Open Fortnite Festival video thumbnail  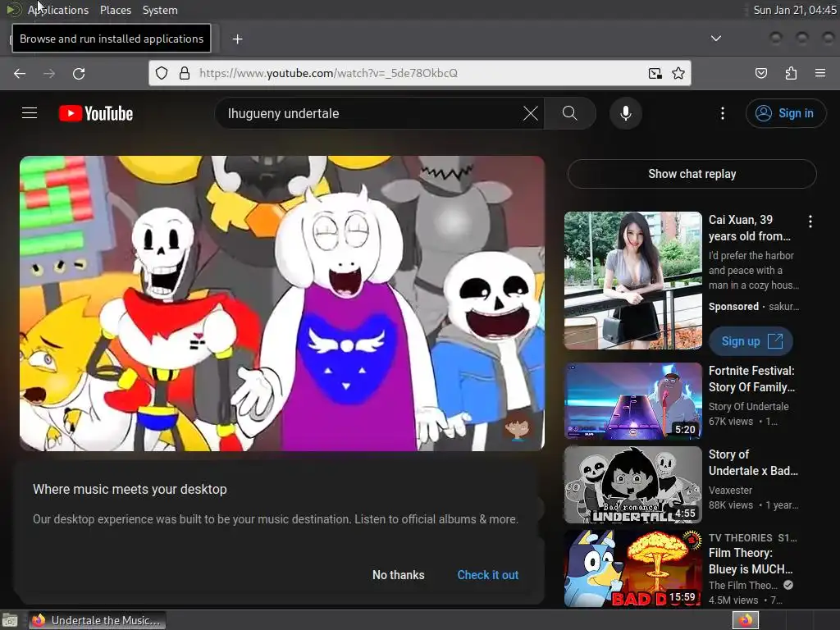pyautogui.click(x=632, y=401)
